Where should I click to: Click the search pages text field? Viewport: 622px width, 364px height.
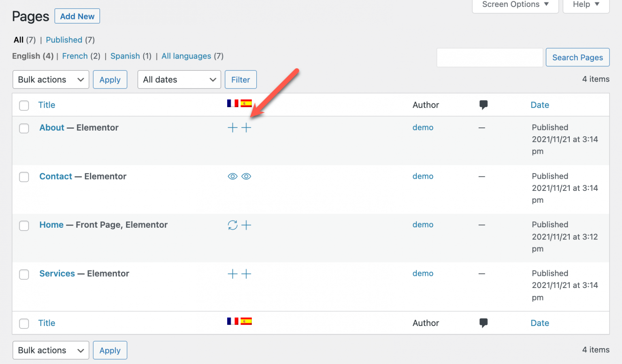click(490, 57)
